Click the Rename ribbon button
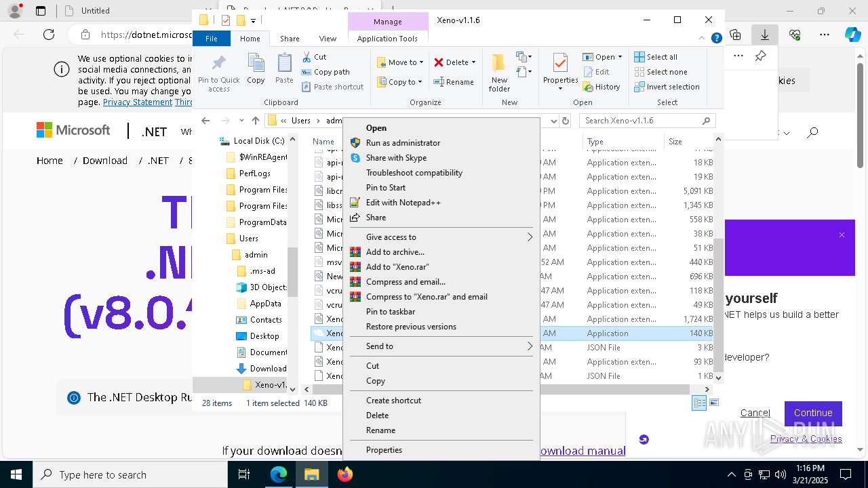The height and width of the screenshot is (488, 868). (x=454, y=82)
